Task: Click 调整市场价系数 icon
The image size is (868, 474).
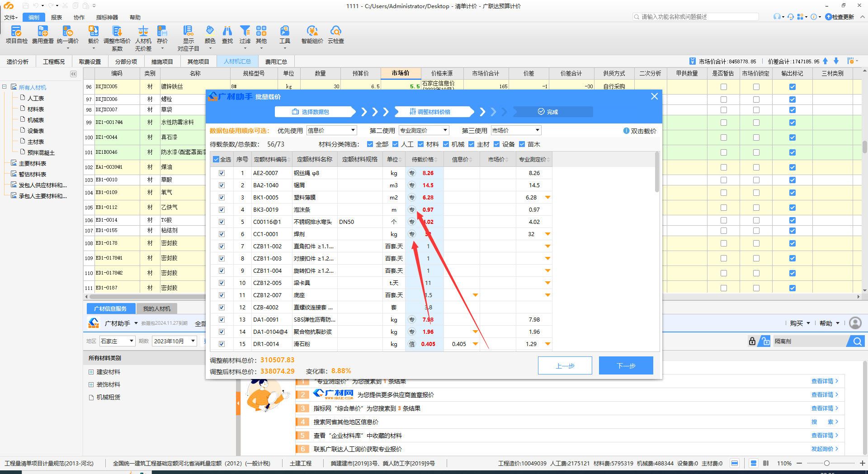Action: pos(117,38)
